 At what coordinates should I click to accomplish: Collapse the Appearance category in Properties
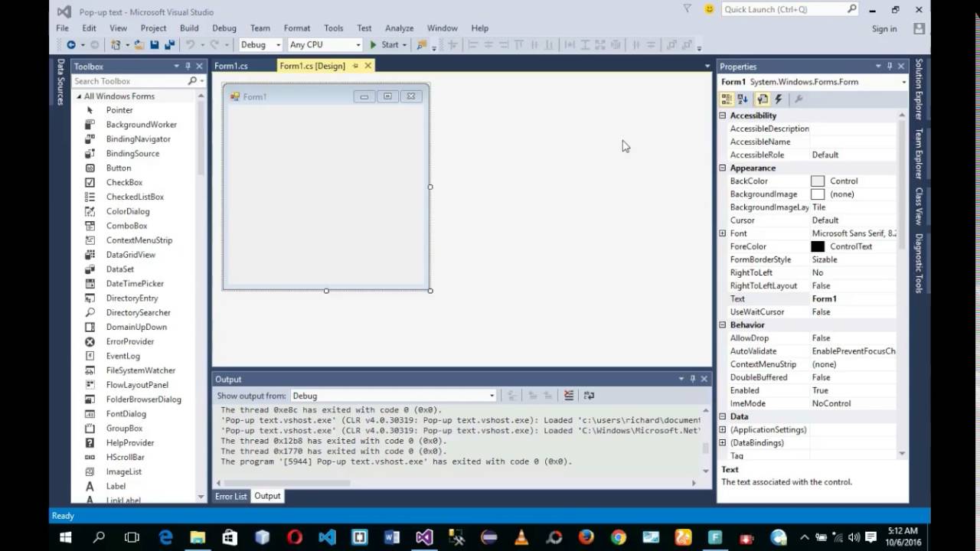(x=722, y=168)
